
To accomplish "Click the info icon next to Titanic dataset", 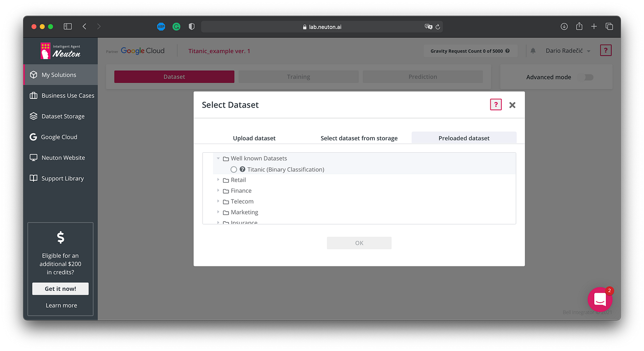I will [242, 169].
